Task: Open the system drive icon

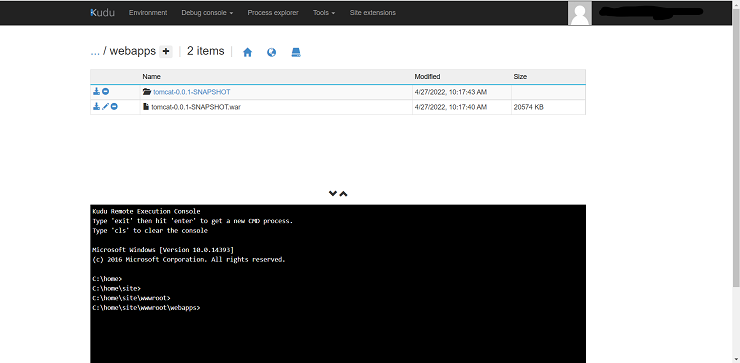Action: click(x=296, y=52)
